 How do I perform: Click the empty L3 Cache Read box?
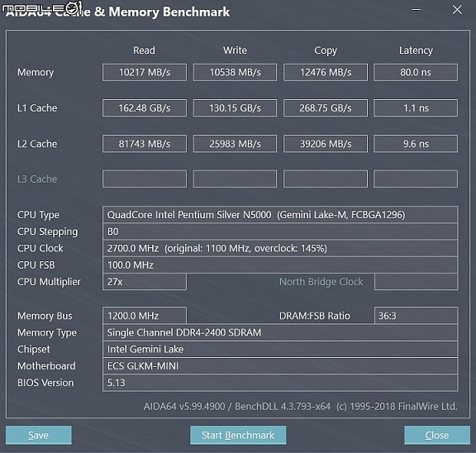click(145, 179)
